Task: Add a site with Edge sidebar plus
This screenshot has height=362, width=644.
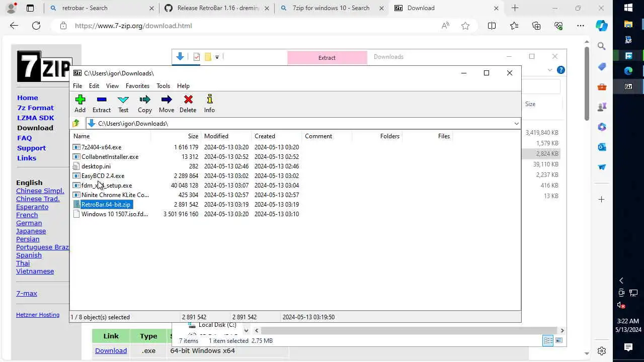Action: pyautogui.click(x=602, y=200)
